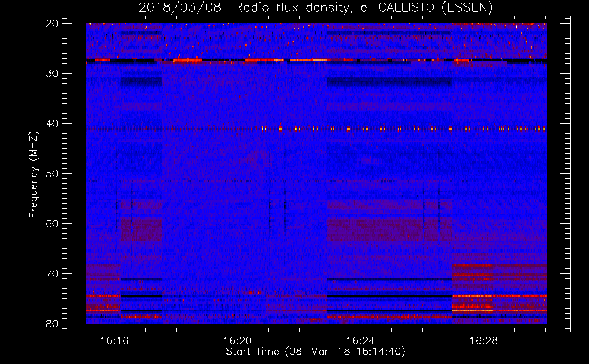Click the '80' frequency tick label
The image size is (589, 364).
(x=52, y=324)
